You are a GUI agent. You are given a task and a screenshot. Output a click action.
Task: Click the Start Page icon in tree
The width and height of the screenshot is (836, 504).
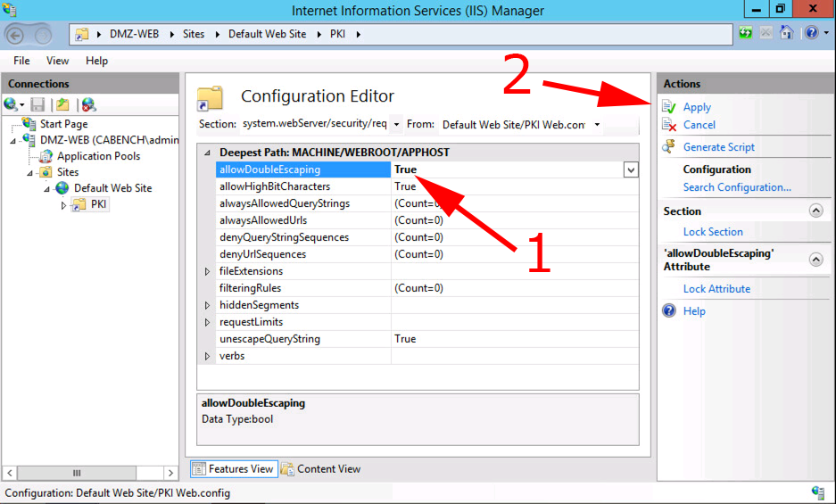[x=29, y=124]
